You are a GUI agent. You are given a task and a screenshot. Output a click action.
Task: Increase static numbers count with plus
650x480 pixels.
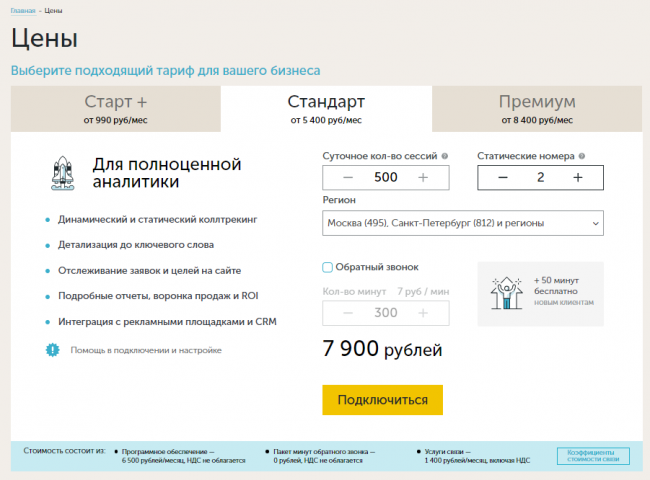[578, 177]
